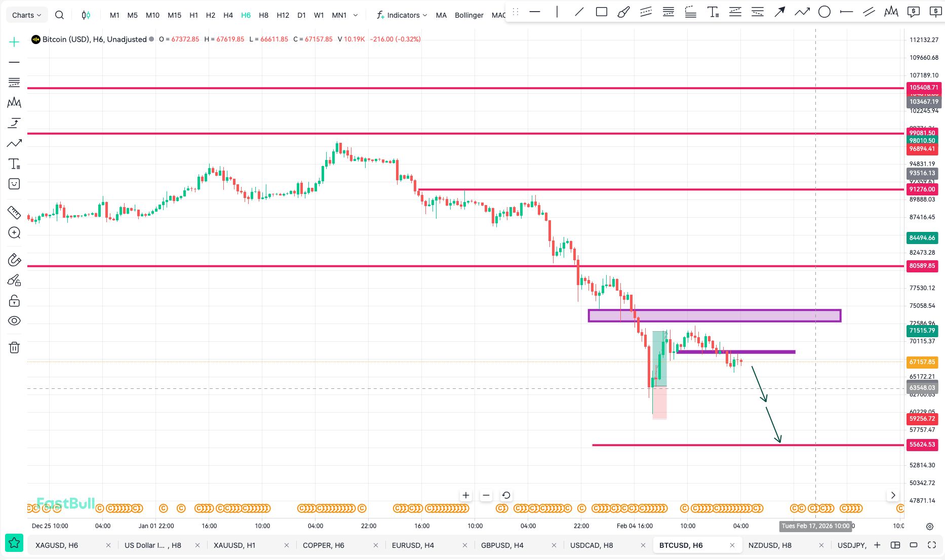945x560 pixels.
Task: Toggle the lock drawings icon
Action: (x=14, y=301)
